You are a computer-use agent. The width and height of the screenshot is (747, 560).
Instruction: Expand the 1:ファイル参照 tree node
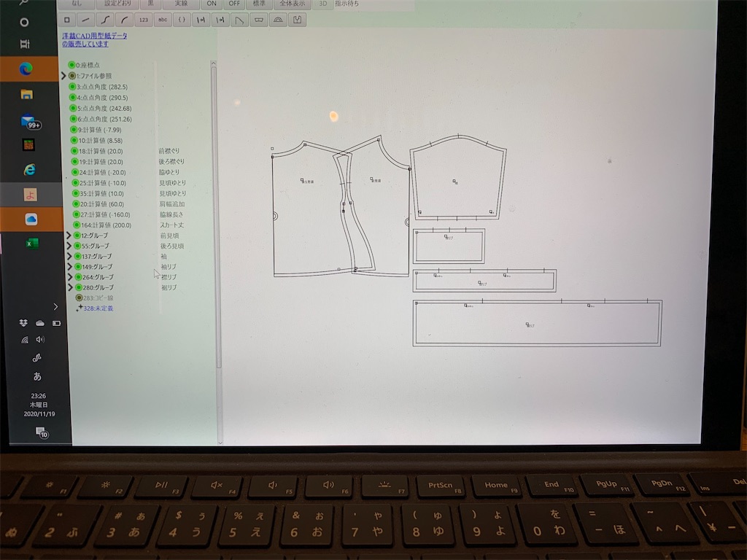click(63, 76)
